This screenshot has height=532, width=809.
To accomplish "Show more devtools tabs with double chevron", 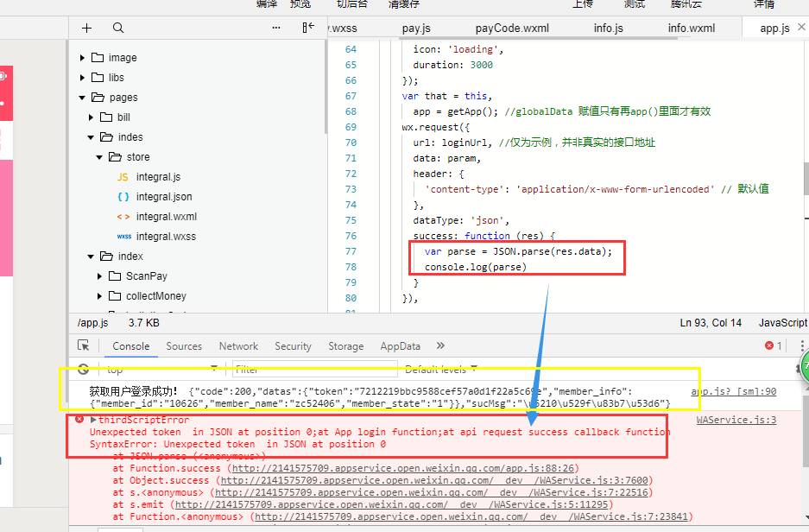I will 440,345.
